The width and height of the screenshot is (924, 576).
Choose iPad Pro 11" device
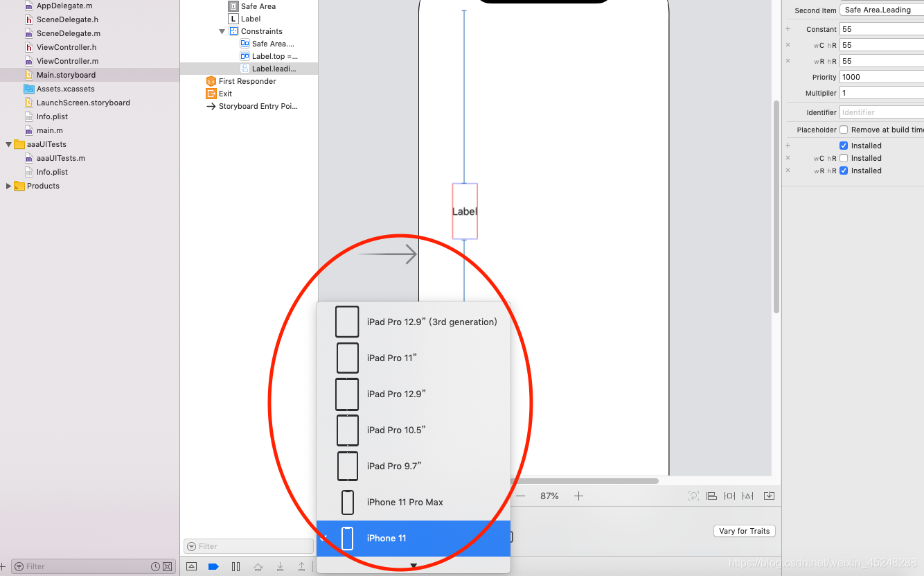coord(414,358)
